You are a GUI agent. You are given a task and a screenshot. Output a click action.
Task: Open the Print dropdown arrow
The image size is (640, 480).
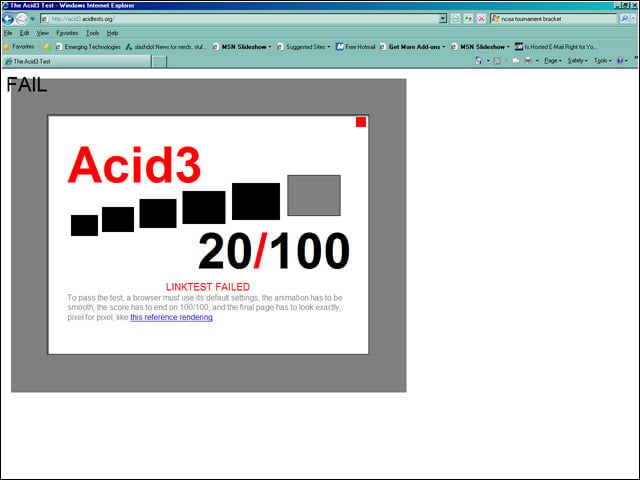(x=537, y=61)
